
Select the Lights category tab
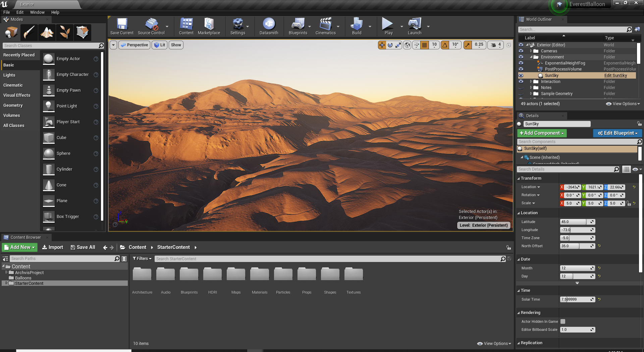[9, 75]
